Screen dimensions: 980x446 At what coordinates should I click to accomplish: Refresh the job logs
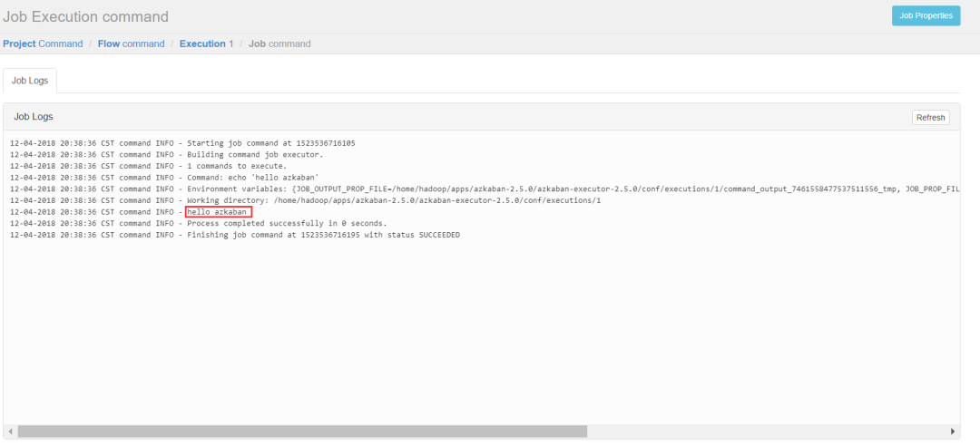point(931,118)
